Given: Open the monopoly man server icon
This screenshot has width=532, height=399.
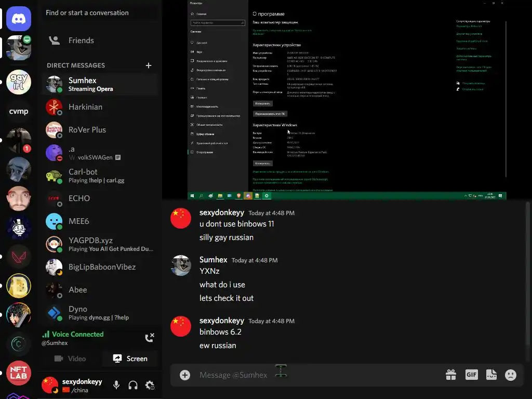Looking at the screenshot, I should point(19,228).
